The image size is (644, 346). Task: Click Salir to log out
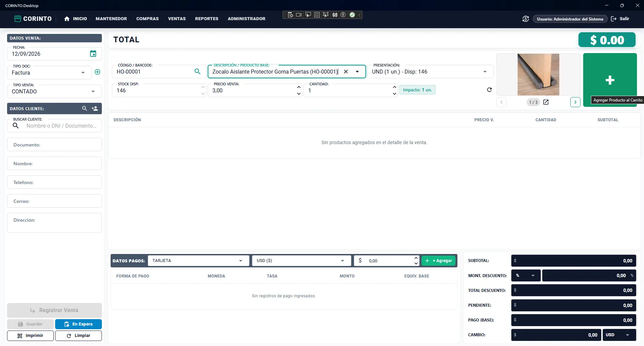coord(620,19)
